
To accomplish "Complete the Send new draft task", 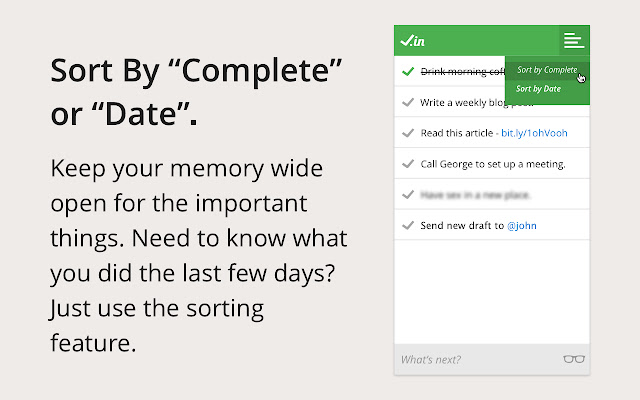I will [407, 225].
